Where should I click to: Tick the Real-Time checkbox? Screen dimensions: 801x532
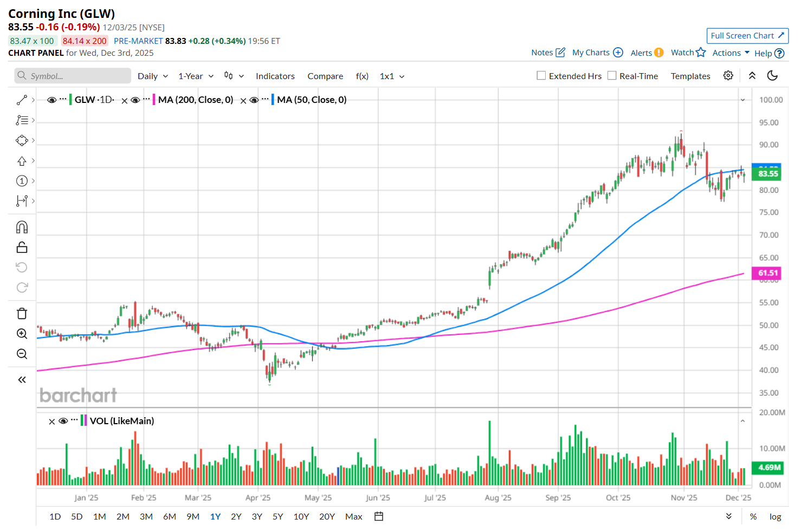[612, 76]
